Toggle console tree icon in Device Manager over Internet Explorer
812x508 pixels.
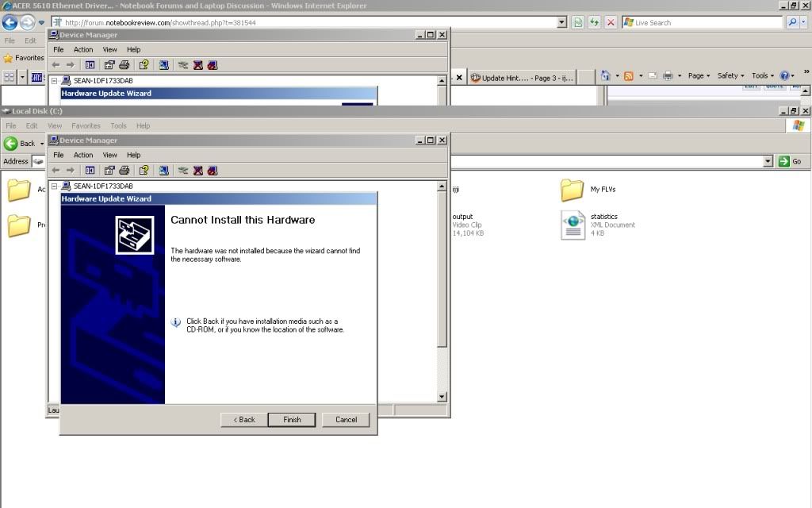(x=90, y=65)
